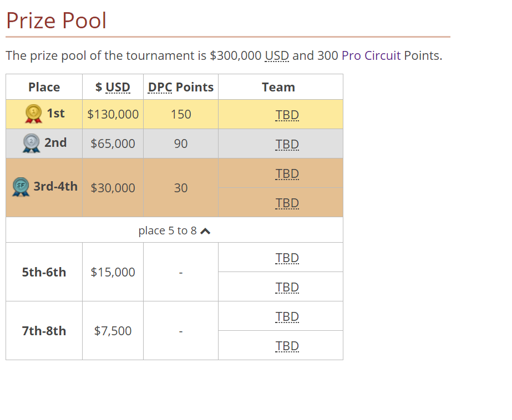This screenshot has height=420, width=512.
Task: Click lower TBD in 3rd-4th row
Action: (287, 203)
